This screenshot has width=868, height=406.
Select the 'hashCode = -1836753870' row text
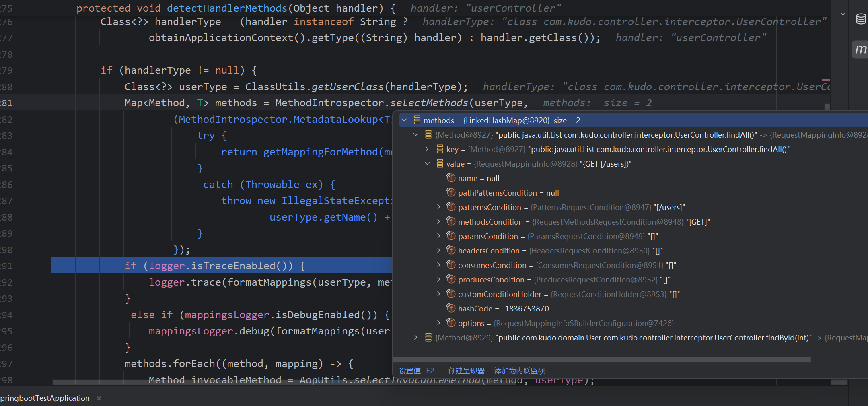pyautogui.click(x=504, y=309)
